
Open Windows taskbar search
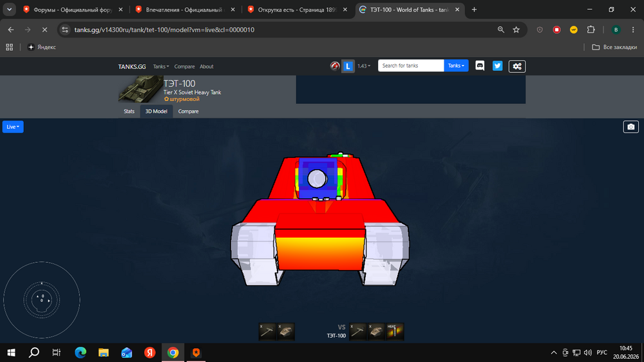(x=34, y=352)
